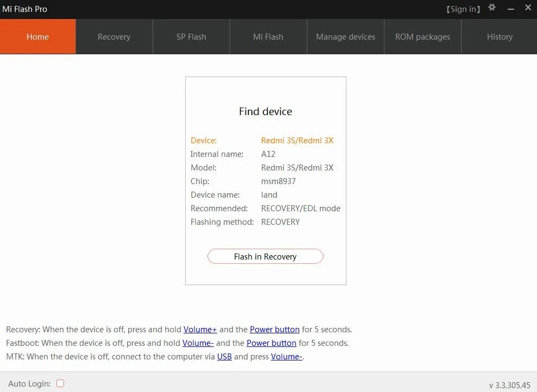Open the Volume+ link in Recovery instructions

pyautogui.click(x=200, y=330)
